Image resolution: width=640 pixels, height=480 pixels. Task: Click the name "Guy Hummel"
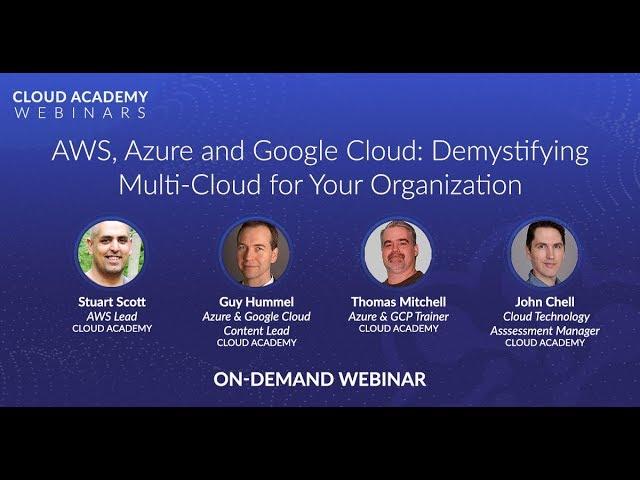(x=256, y=302)
